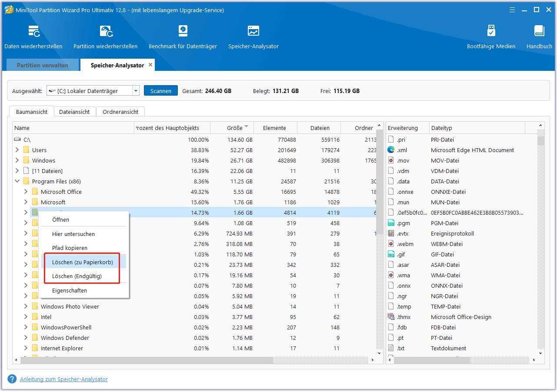Sort by Name column header
The width and height of the screenshot is (557, 392).
(x=73, y=128)
